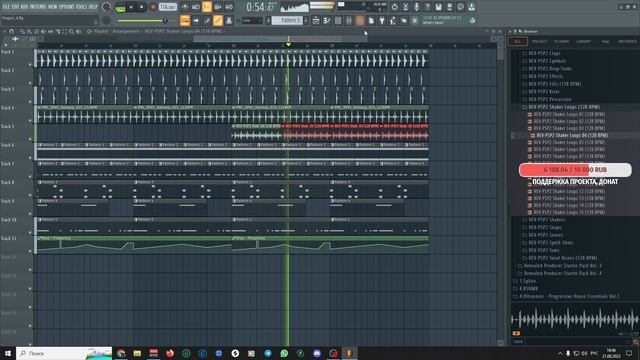Click the stop playback button
Screen dimensions: 640x360
point(141,7)
